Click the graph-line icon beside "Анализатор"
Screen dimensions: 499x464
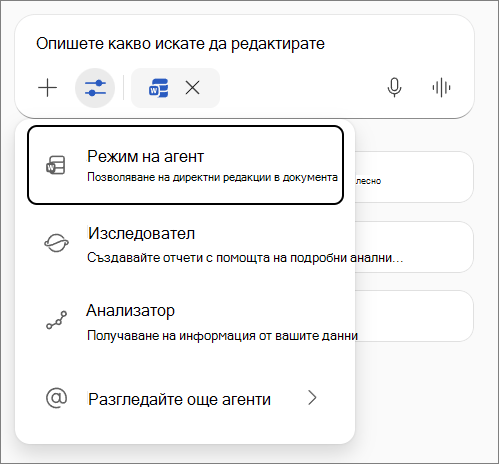click(56, 320)
